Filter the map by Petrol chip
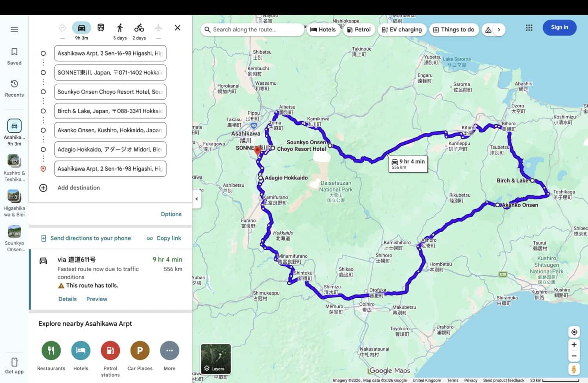Viewport: 588px width, 383px height. (x=359, y=29)
